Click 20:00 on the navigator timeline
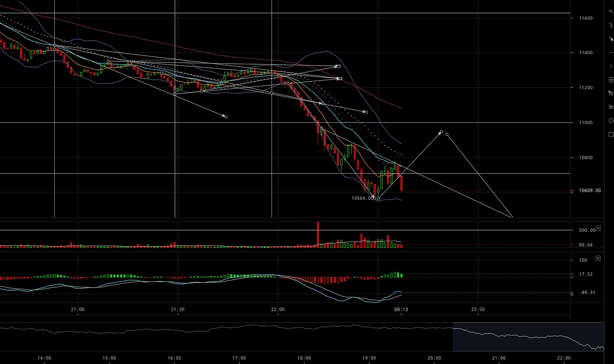Screen dimensions: 614x364 434,358
